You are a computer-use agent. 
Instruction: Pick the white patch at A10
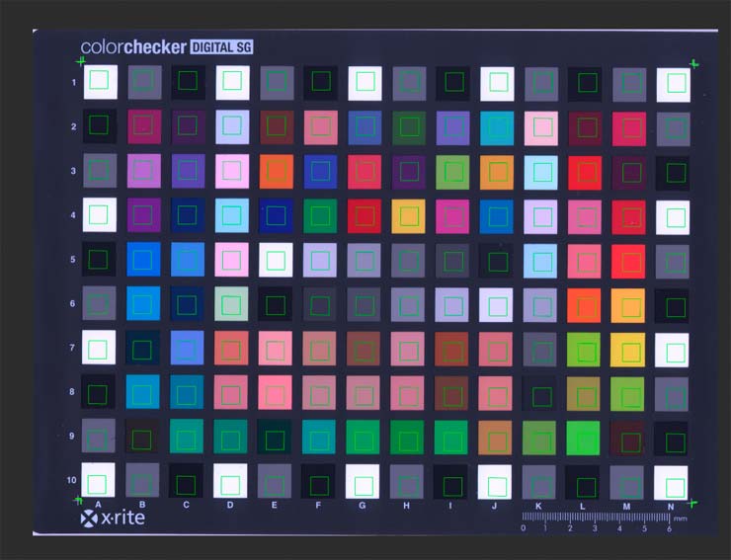98,480
